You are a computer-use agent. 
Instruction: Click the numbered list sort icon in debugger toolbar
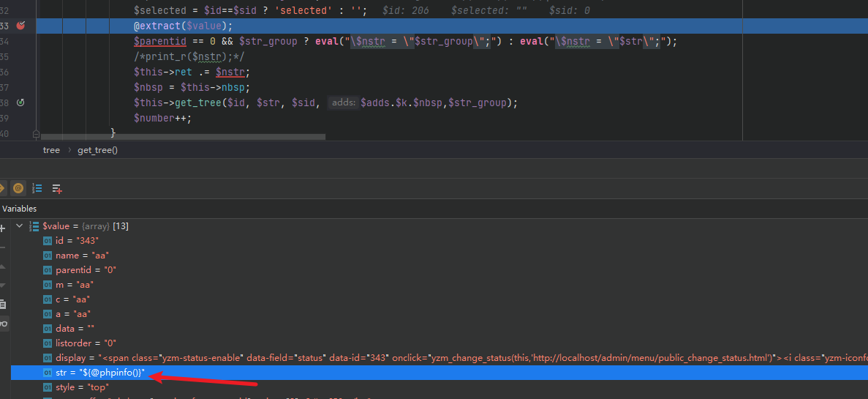tap(37, 188)
